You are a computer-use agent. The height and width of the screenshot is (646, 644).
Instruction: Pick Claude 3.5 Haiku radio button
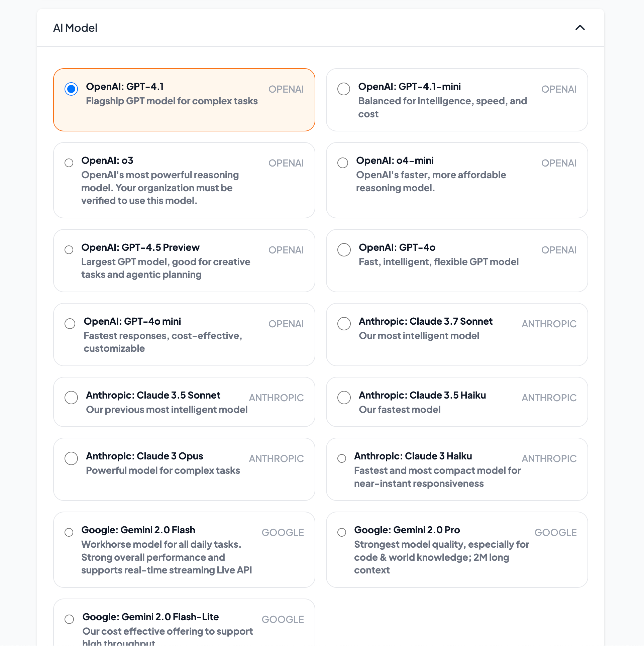[x=344, y=398]
